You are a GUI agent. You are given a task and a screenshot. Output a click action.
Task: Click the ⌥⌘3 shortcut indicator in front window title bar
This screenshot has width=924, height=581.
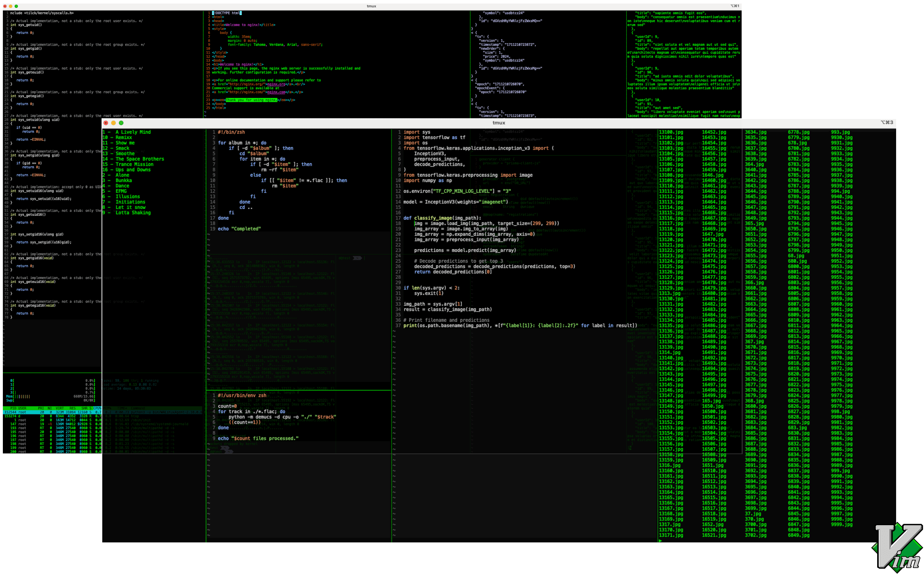click(x=887, y=122)
